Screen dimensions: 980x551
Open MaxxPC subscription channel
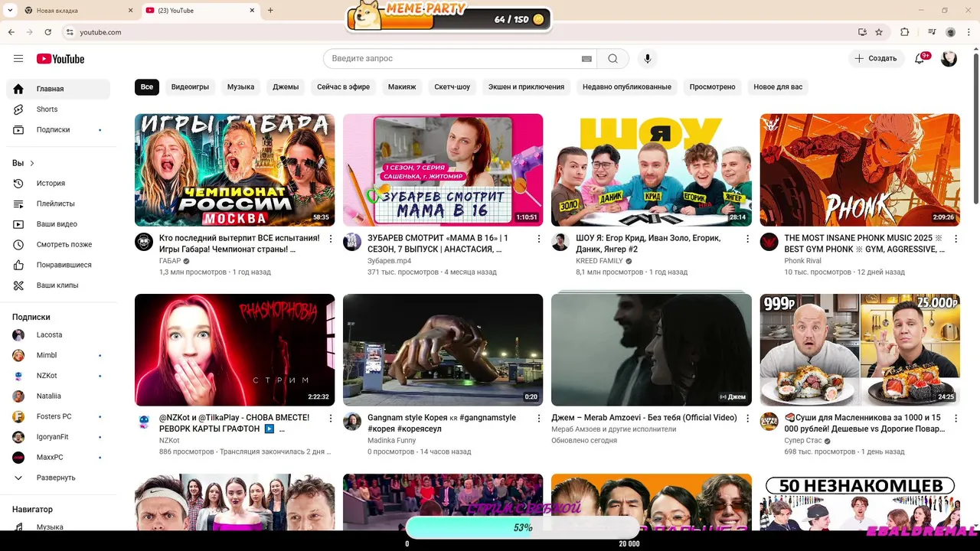[58, 458]
